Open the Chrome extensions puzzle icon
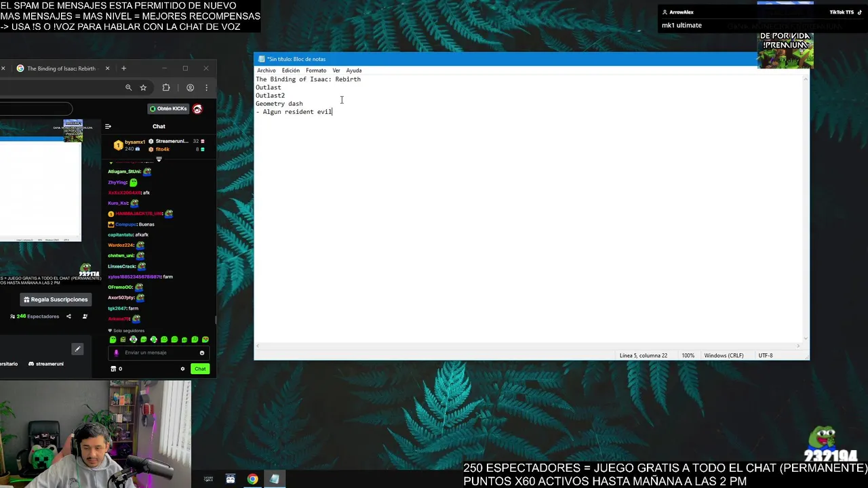 point(166,87)
